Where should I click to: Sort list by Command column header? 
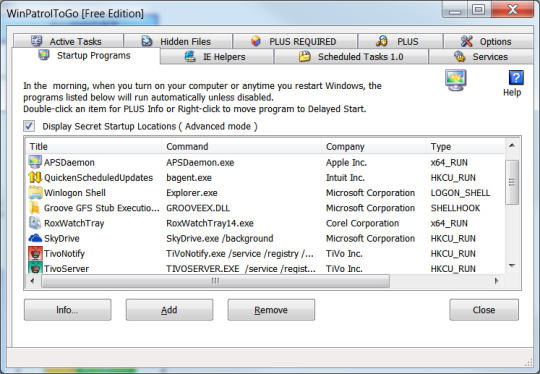point(242,146)
